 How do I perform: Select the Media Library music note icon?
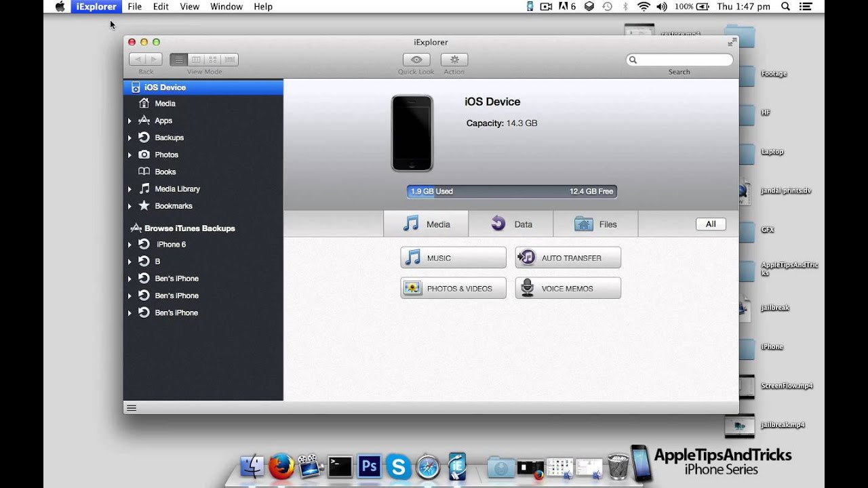tap(144, 188)
